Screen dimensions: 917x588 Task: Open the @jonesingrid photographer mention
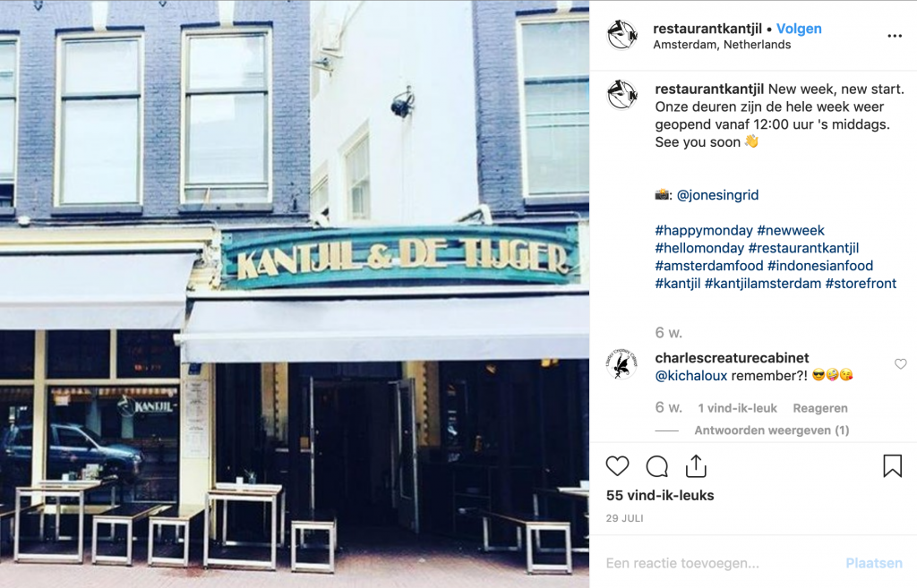coord(717,195)
